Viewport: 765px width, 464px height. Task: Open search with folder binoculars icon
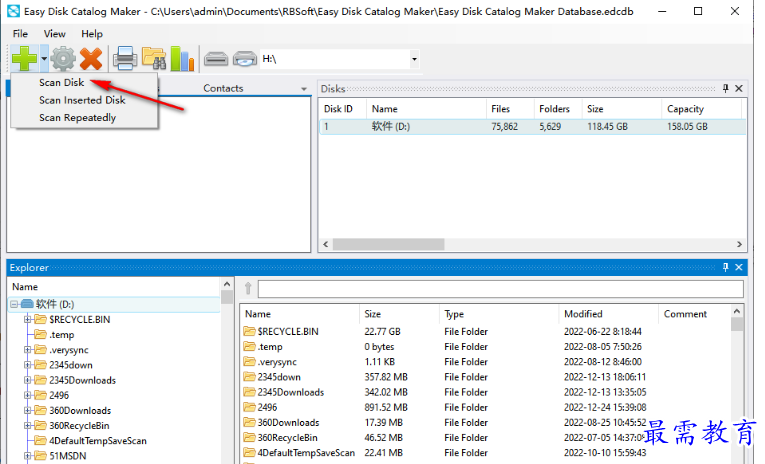pyautogui.click(x=154, y=59)
